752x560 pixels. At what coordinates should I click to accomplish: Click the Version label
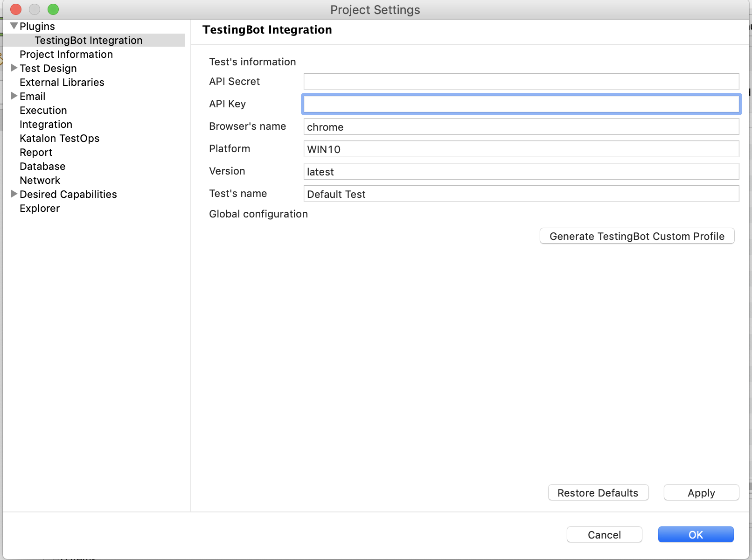point(227,171)
